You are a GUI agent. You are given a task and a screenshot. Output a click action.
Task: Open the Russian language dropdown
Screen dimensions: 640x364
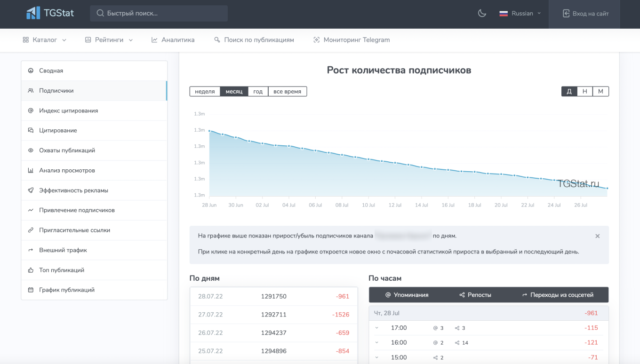click(x=520, y=14)
